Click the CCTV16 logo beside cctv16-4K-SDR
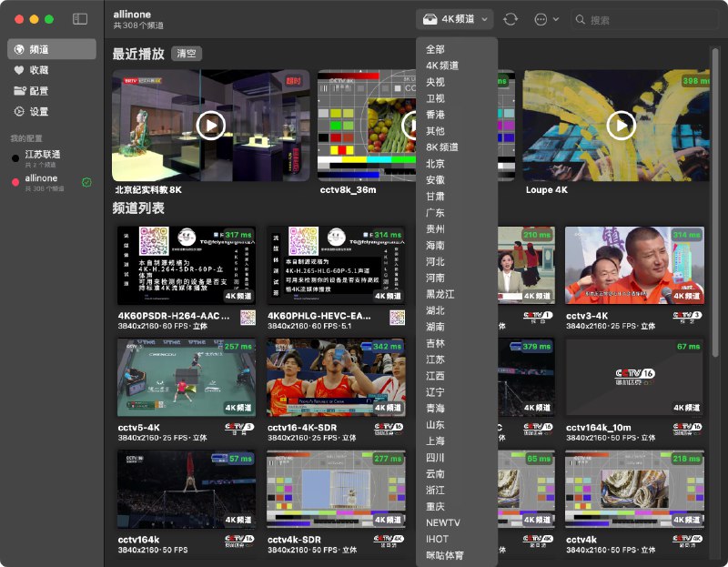 (389, 429)
